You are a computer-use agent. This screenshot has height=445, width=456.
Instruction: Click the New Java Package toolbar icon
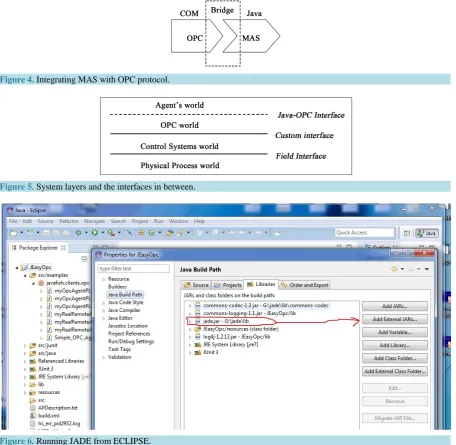(141, 233)
